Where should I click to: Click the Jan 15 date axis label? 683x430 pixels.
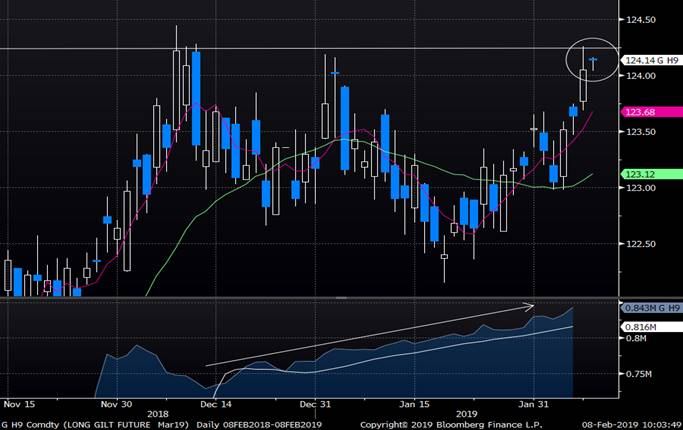[x=414, y=404]
